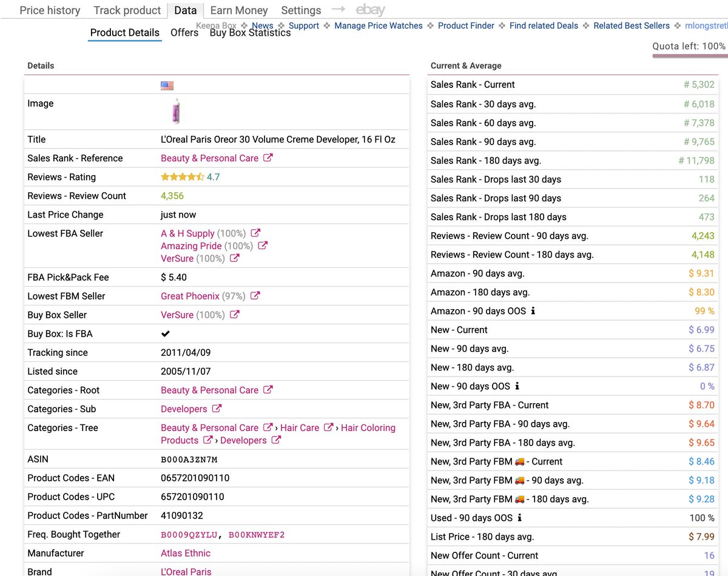Open Great Phoenix seller link
This screenshot has height=576, width=728.
pyautogui.click(x=190, y=296)
